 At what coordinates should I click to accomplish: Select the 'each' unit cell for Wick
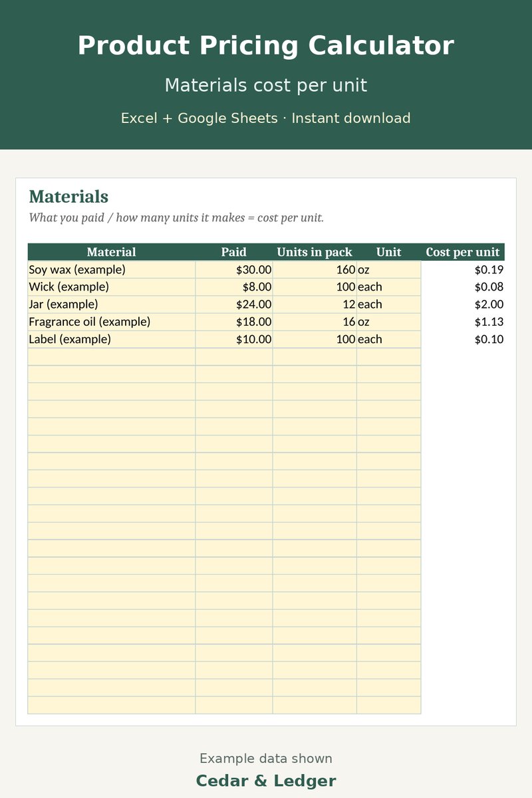(x=389, y=287)
